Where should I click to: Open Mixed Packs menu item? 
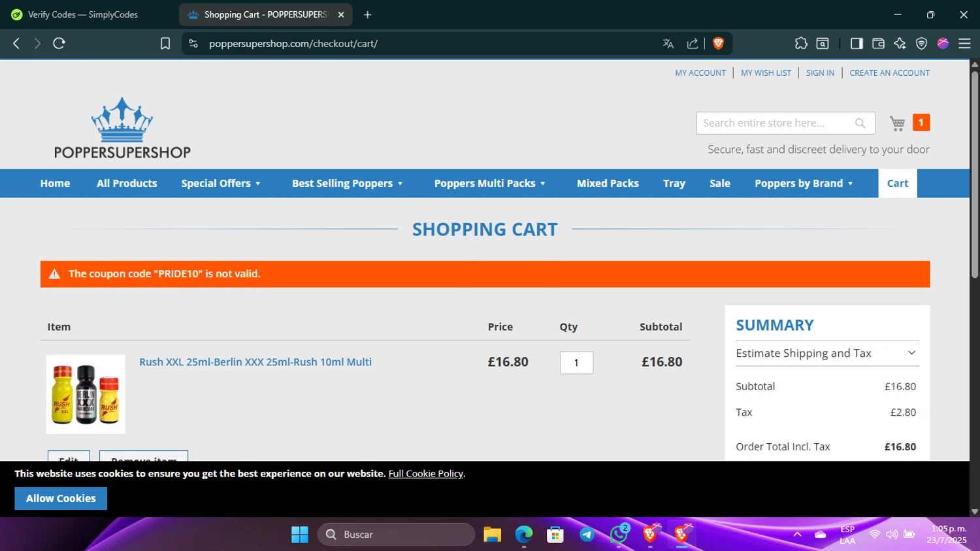click(x=608, y=183)
